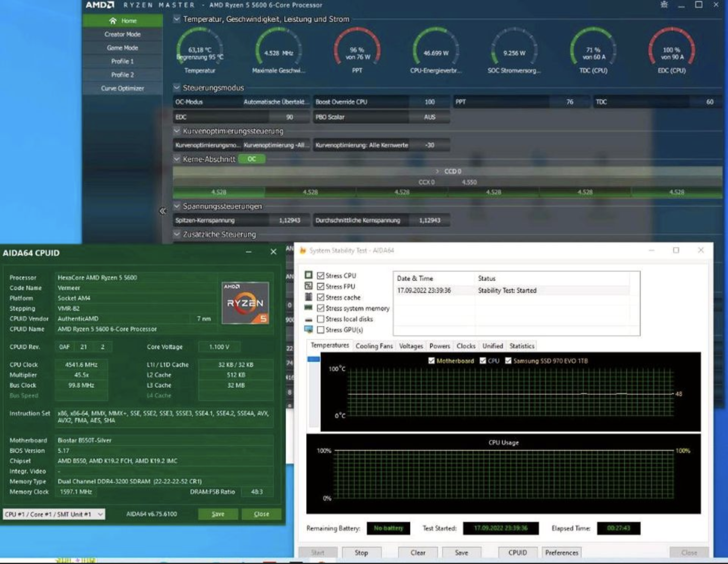Switch to the Powers tab

439,346
